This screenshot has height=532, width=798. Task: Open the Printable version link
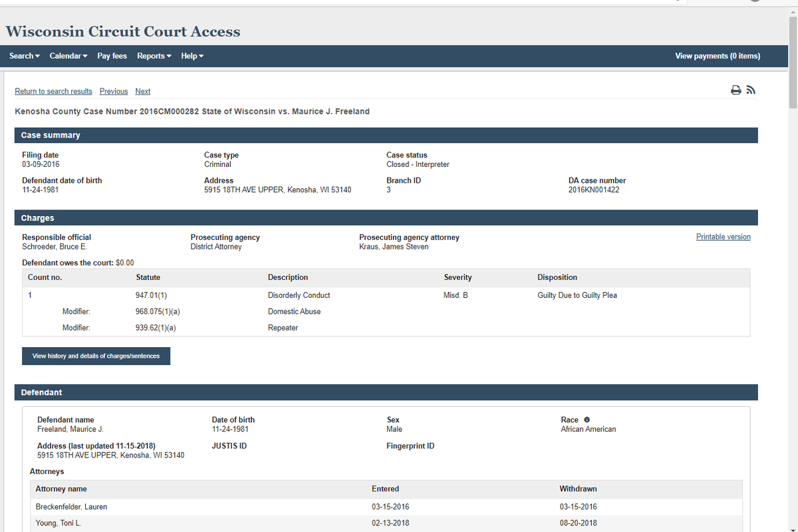(724, 237)
